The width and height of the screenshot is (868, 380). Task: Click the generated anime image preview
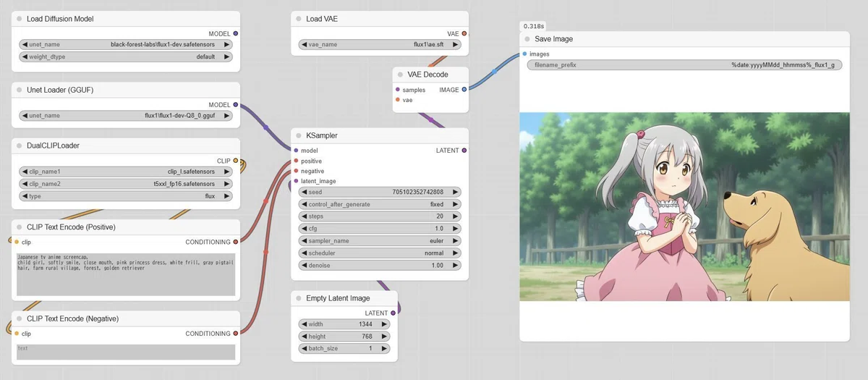(x=684, y=206)
